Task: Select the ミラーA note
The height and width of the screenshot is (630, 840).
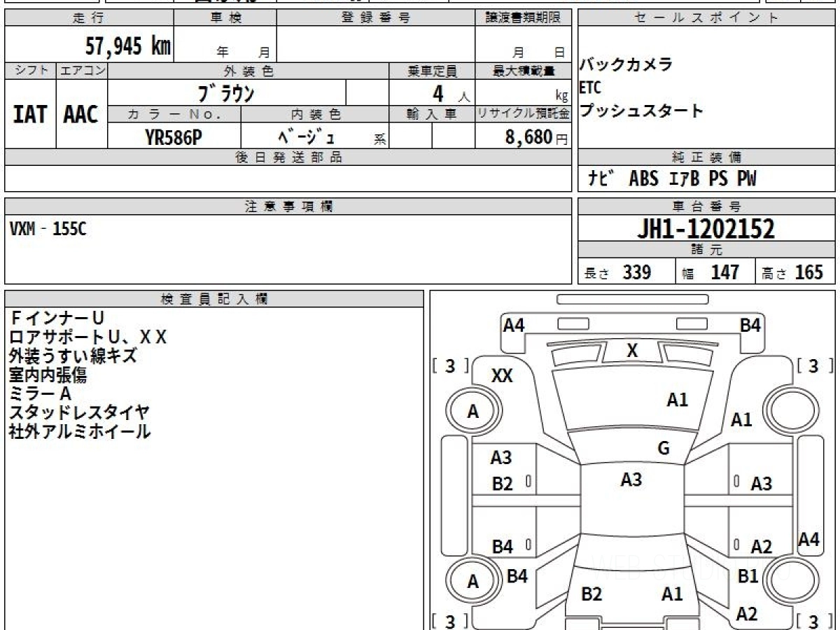Action: [41, 393]
